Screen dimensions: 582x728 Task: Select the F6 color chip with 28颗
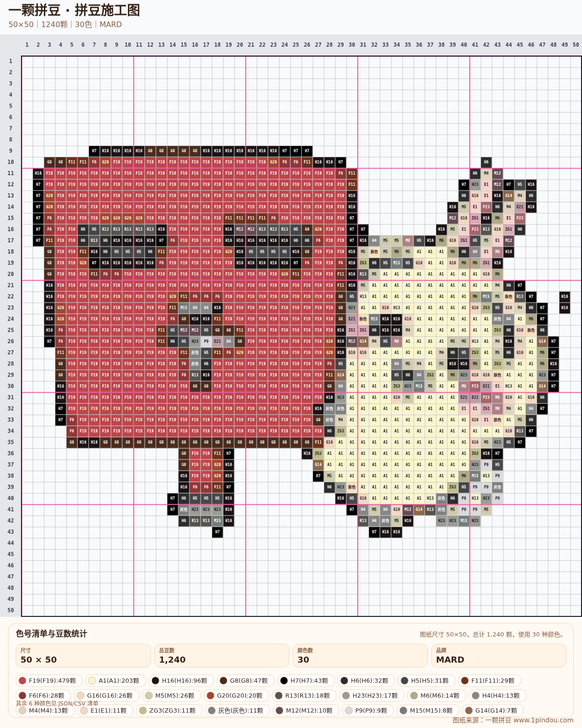coord(43,696)
